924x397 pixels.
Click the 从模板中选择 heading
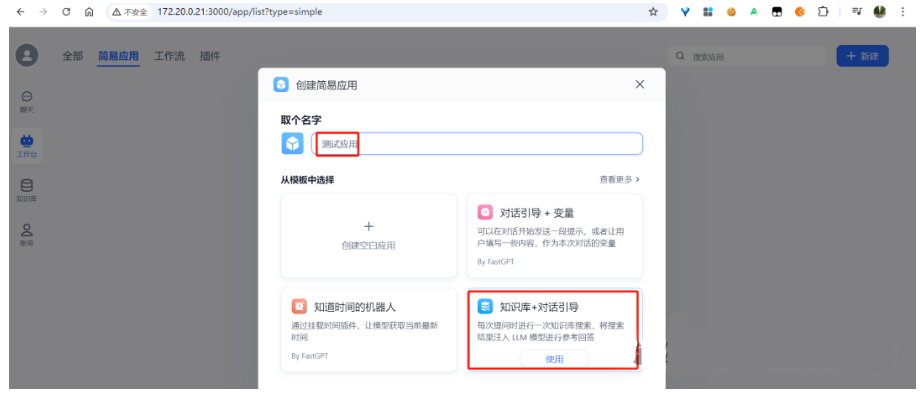click(x=307, y=180)
